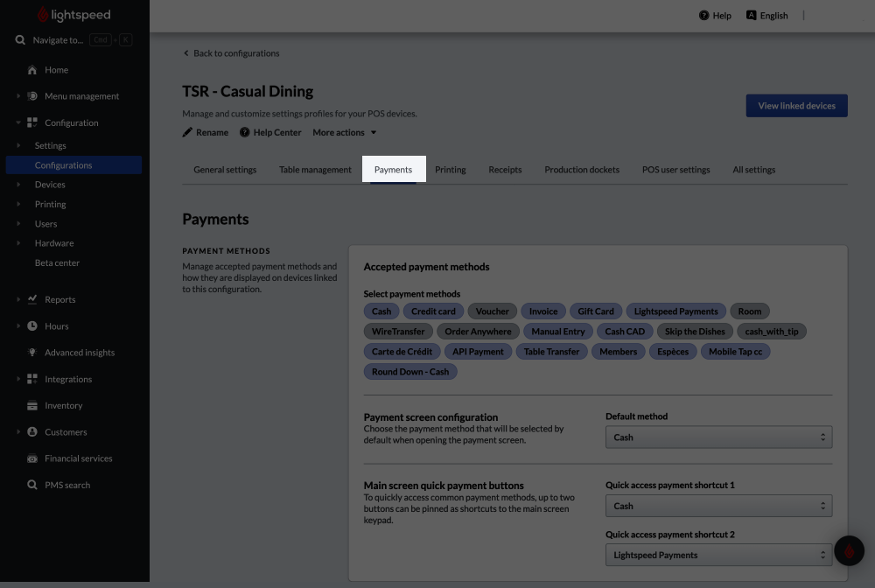This screenshot has height=588, width=875.
Task: Click the Advanced insights lightbulb icon
Action: (x=32, y=352)
